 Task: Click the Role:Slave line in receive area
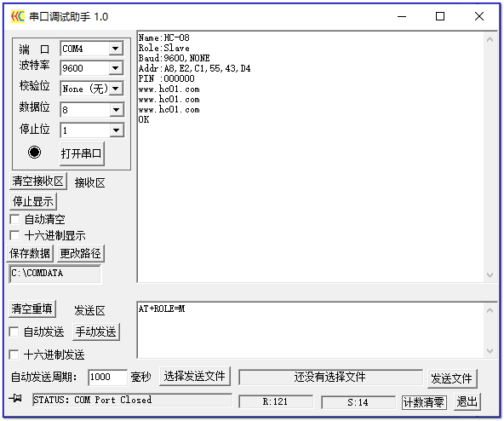coord(164,49)
